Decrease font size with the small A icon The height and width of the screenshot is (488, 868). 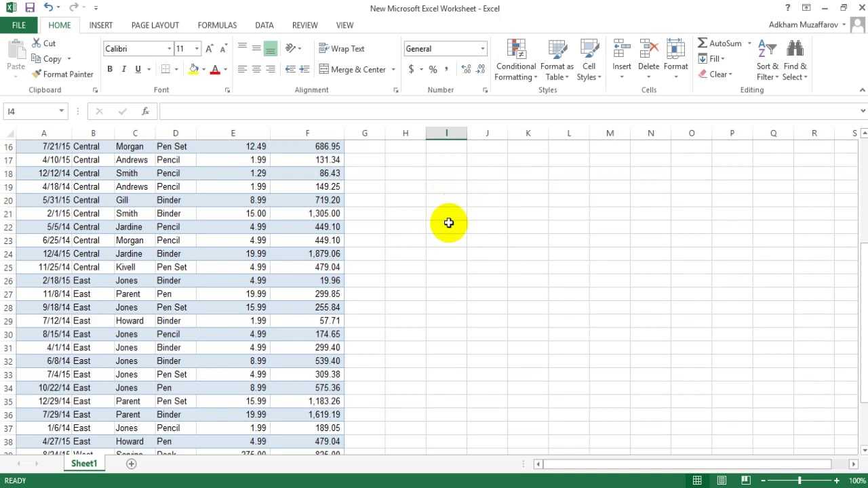[x=223, y=49]
